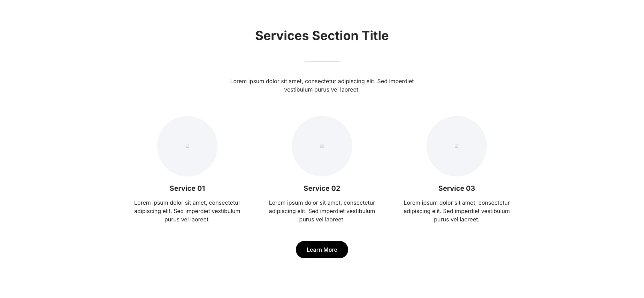Select the circular image area above Service 01

187,146
